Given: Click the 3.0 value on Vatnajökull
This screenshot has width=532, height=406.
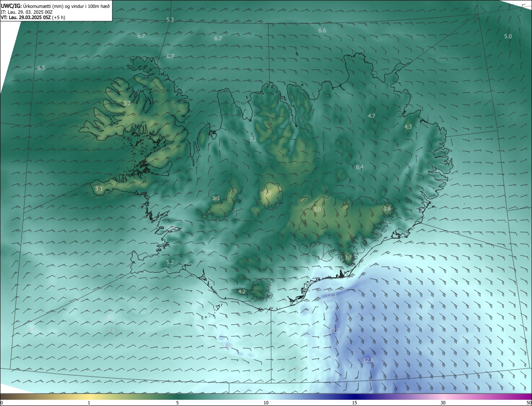Looking at the screenshot, I should point(317,210).
